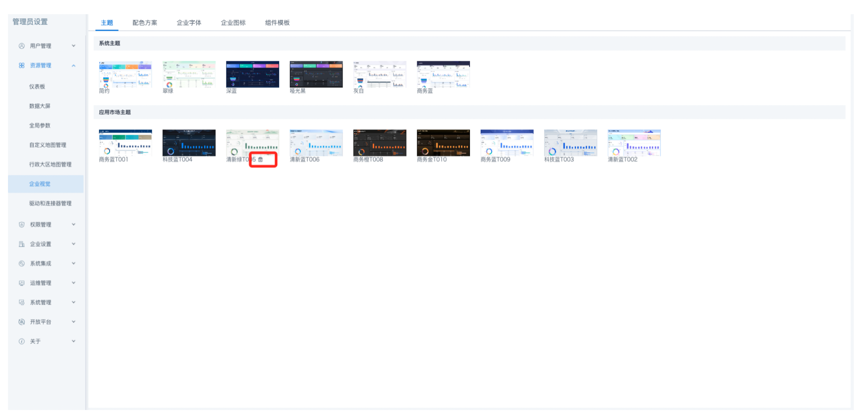Choose the 商务金T010 theme thumbnail
This screenshot has height=418, width=868.
click(x=443, y=143)
